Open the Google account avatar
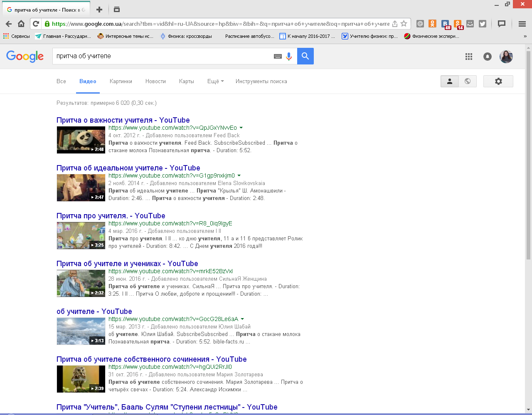 pos(506,57)
